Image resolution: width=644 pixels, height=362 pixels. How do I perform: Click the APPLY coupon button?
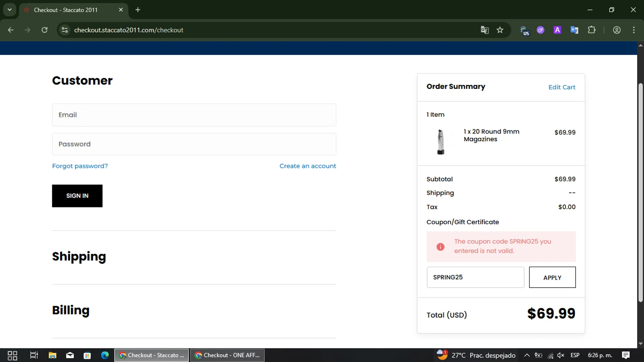coord(552,277)
